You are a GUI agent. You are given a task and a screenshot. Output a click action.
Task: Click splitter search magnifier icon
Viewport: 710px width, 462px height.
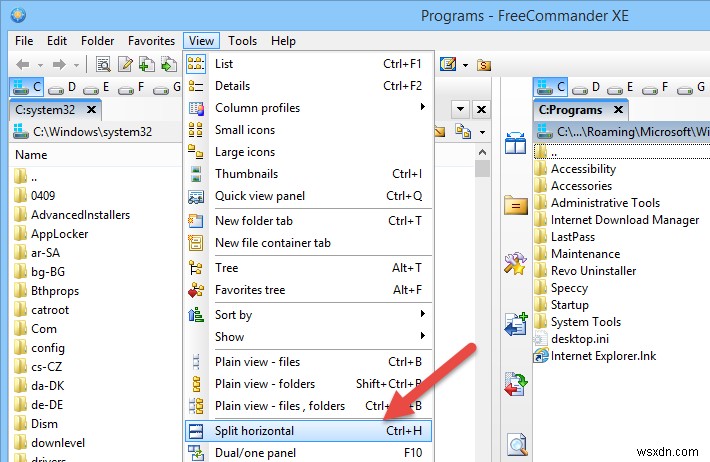coord(516,445)
